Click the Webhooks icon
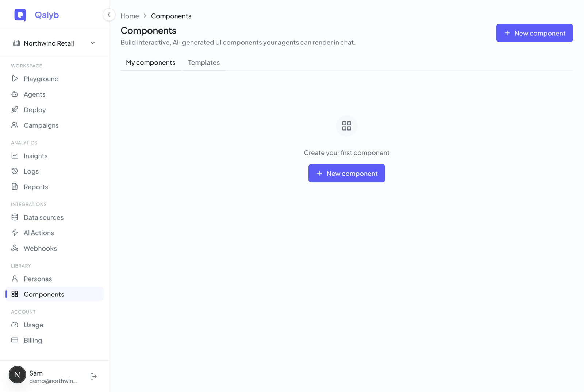Screen dimensions: 584x392 coord(15,248)
